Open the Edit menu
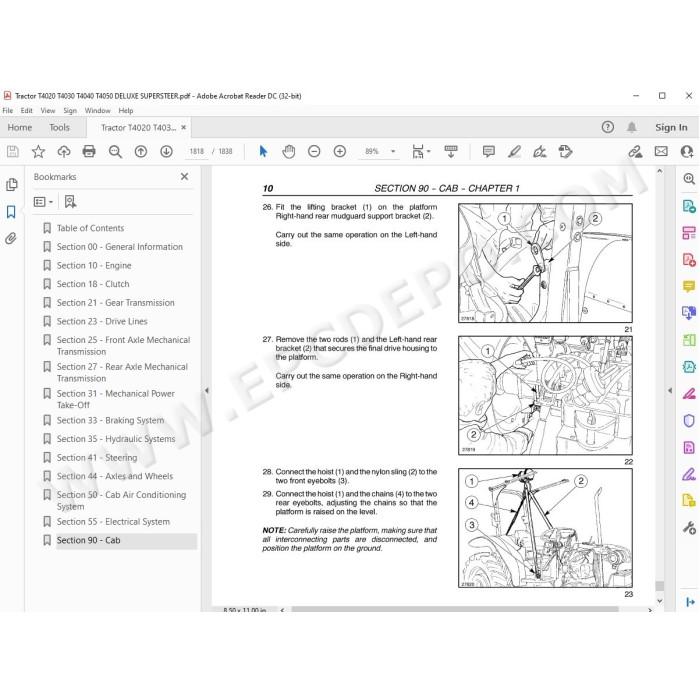 pyautogui.click(x=26, y=110)
